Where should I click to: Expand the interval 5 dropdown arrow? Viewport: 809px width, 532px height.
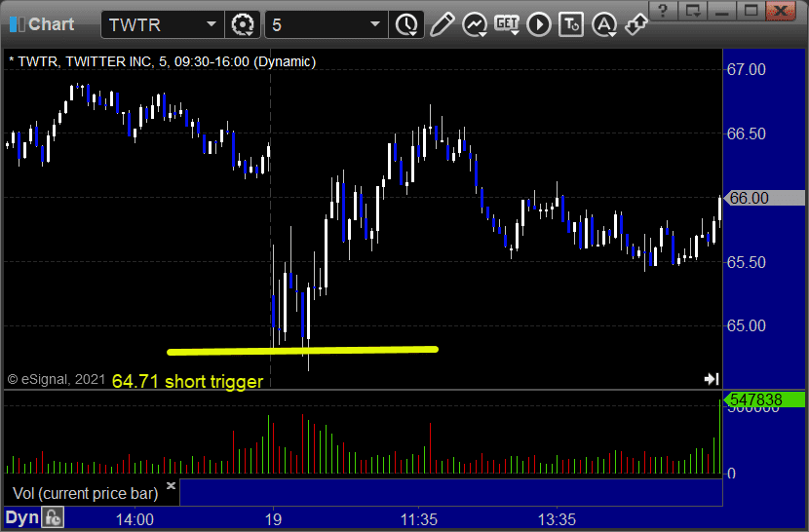[x=375, y=24]
